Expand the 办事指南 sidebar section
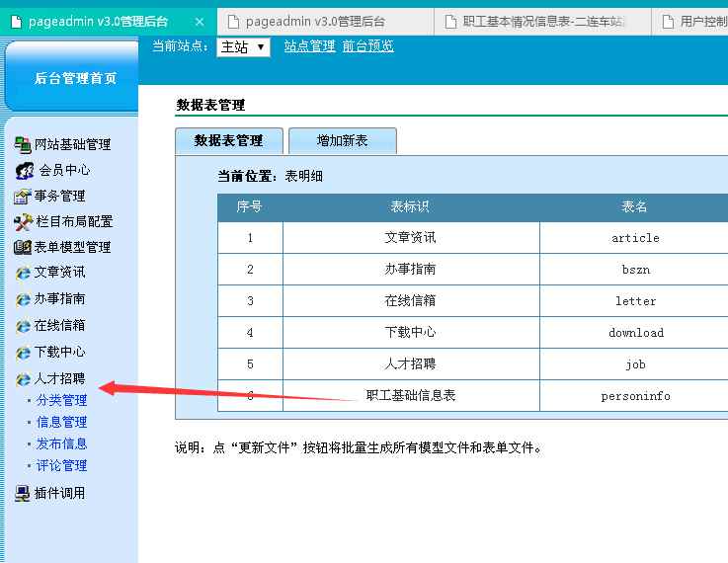This screenshot has width=728, height=563. click(59, 298)
